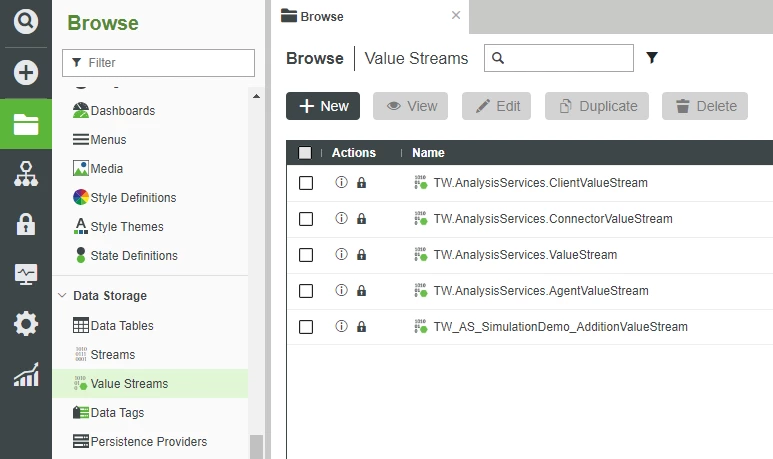Image resolution: width=773 pixels, height=459 pixels.
Task: Click the Data Tables grid icon
Action: tap(81, 325)
